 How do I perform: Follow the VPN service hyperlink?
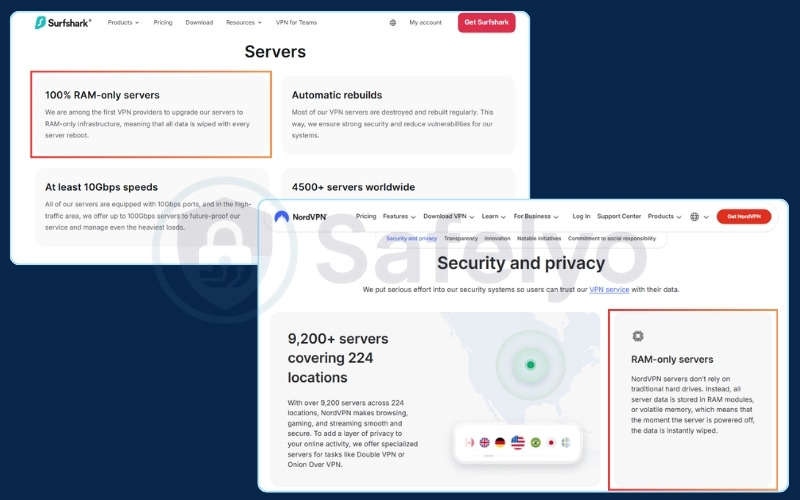tap(609, 289)
